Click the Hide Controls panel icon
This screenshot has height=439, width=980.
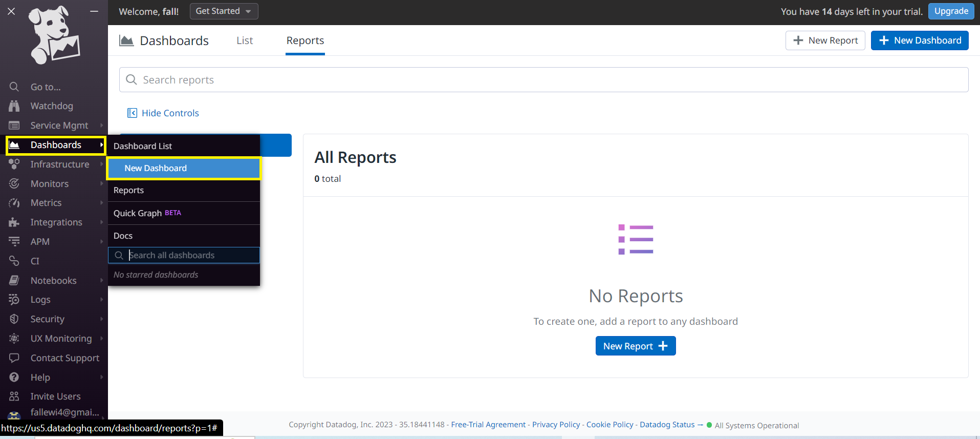point(132,113)
